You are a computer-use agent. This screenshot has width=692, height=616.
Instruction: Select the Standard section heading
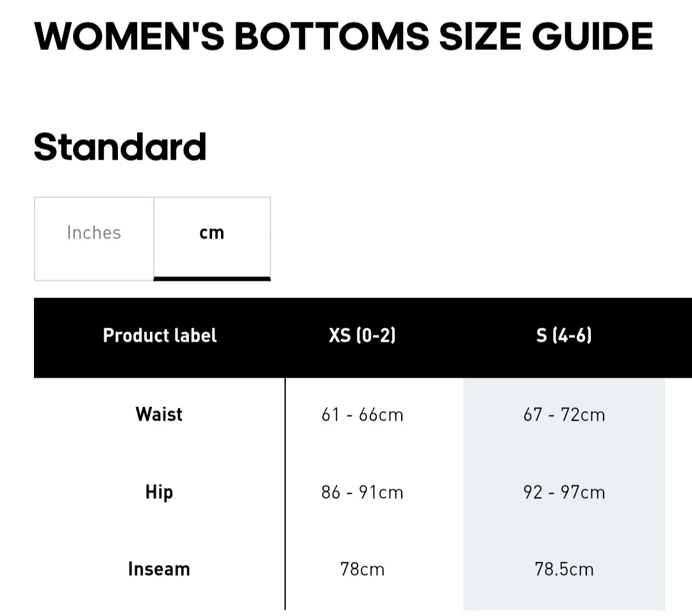(120, 146)
